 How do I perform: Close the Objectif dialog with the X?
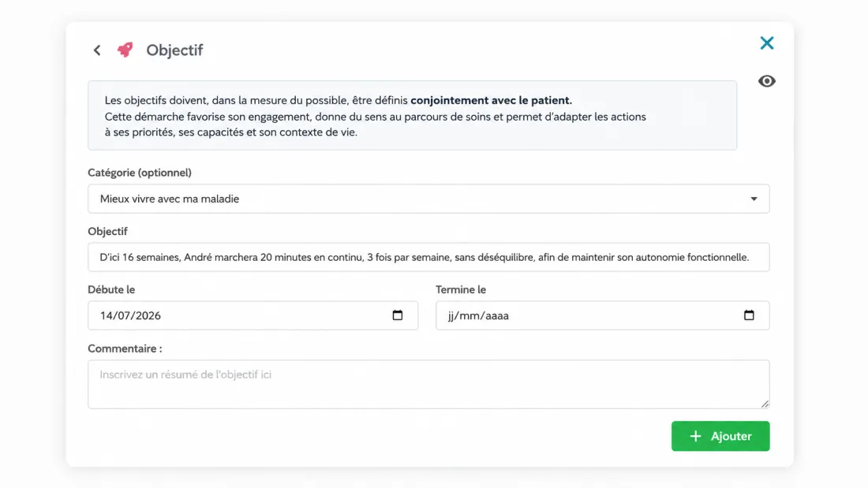[767, 43]
